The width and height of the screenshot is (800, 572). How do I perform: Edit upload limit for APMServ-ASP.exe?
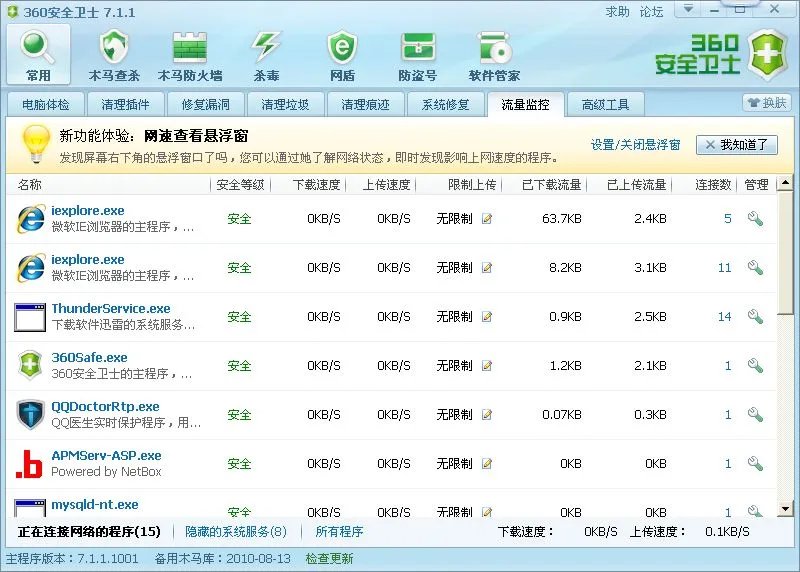click(487, 464)
